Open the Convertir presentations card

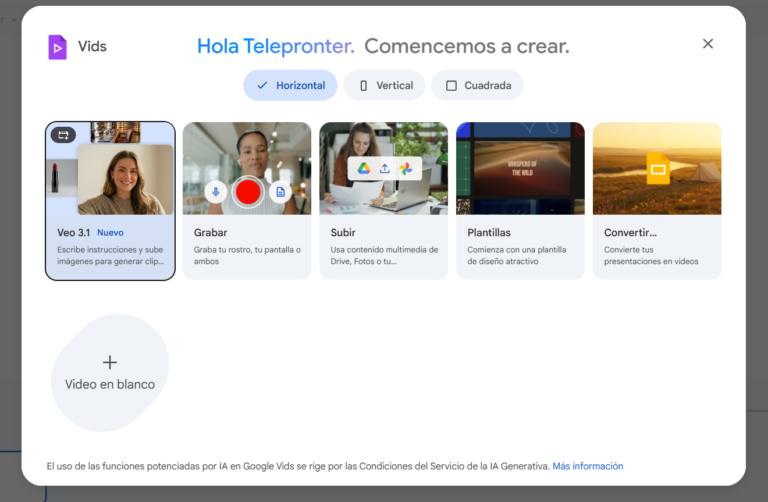[x=657, y=201]
